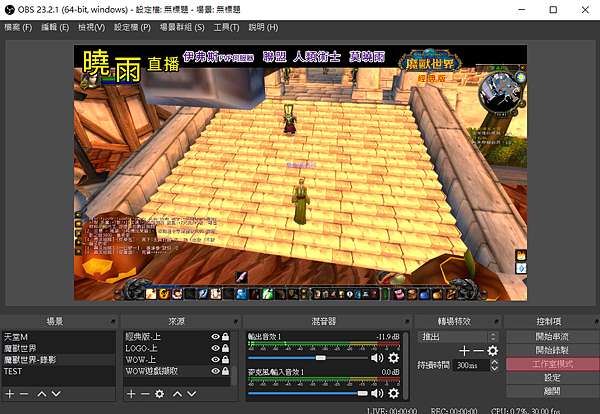Hide the WOW遊戲擷取 source eye icon
This screenshot has width=600, height=414.
coord(215,371)
